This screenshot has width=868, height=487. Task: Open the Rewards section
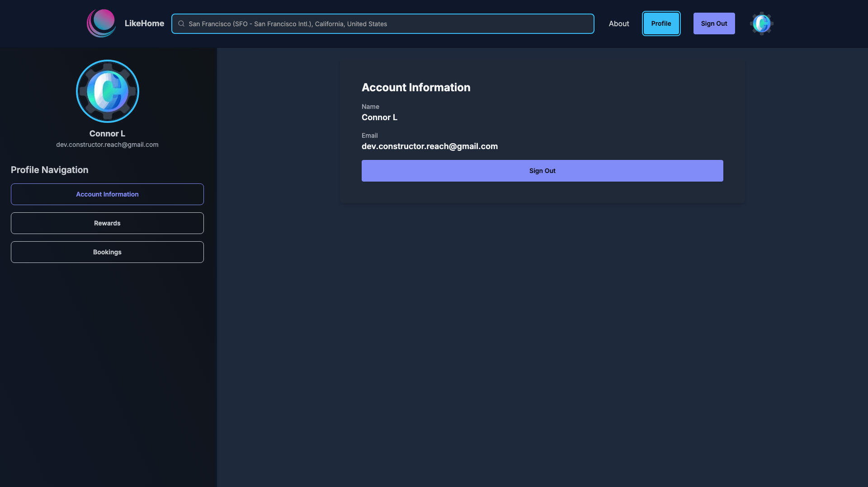pos(107,223)
